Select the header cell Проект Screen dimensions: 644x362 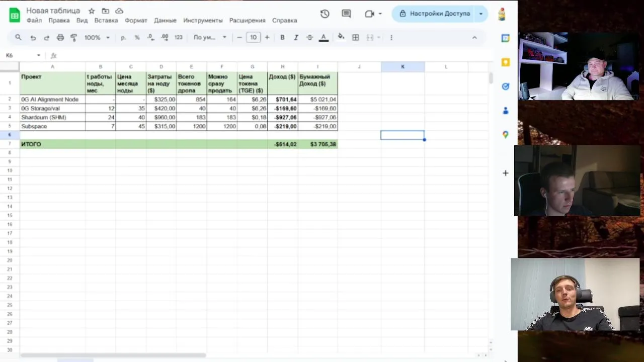[52, 83]
